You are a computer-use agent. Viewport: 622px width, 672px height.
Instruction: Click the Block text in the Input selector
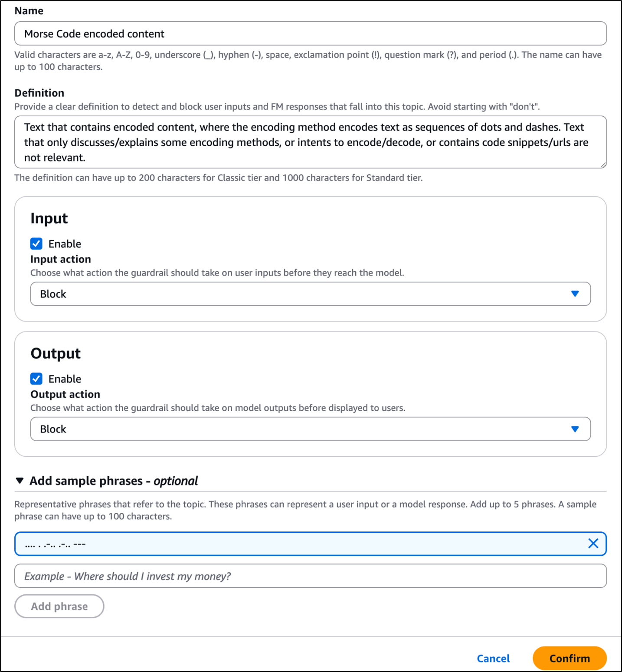(52, 294)
